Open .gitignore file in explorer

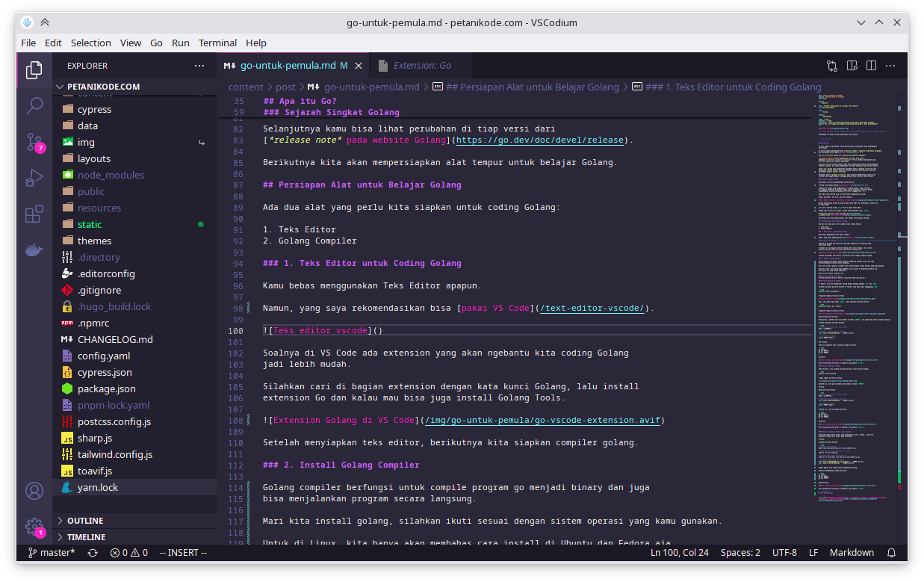(x=134, y=290)
